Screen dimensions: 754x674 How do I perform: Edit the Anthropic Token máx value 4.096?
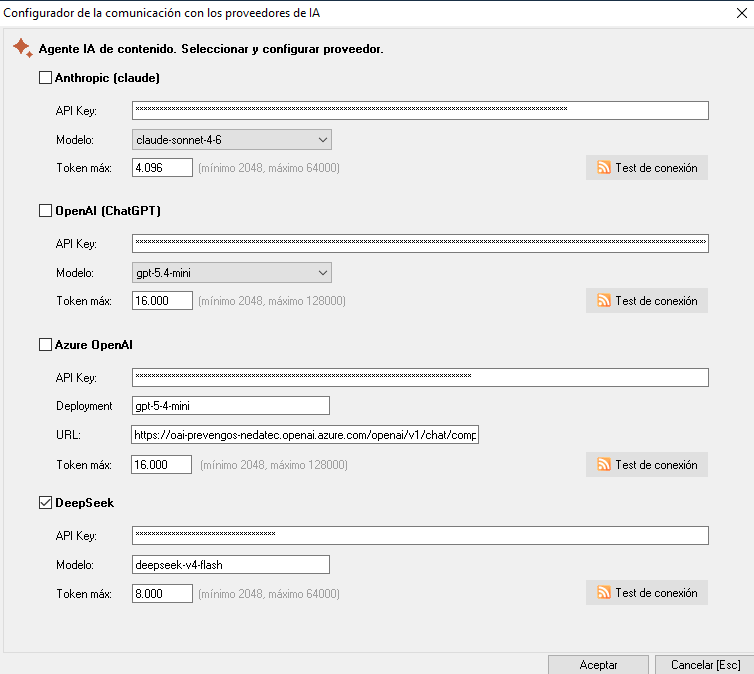(162, 168)
